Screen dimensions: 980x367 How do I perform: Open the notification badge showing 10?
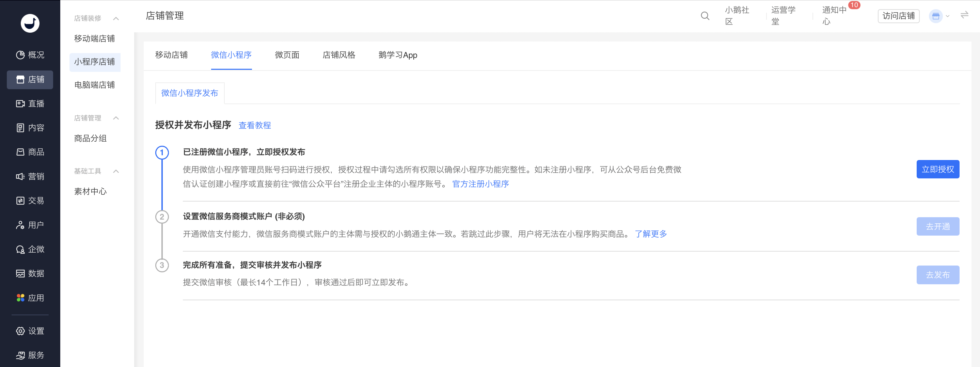point(854,5)
